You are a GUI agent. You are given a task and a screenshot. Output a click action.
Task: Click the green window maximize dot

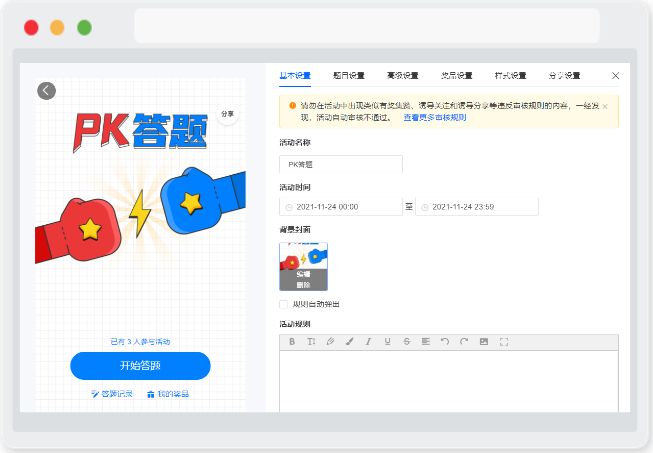point(84,27)
